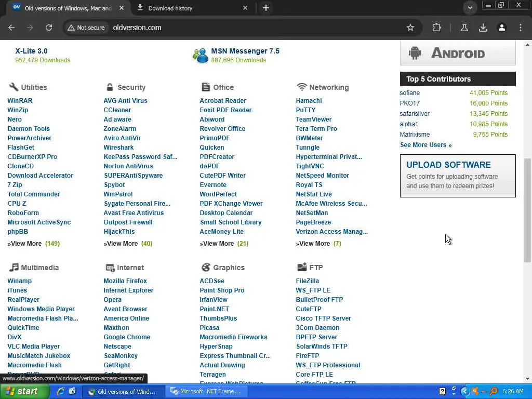Launch Internet Explorer from quick launch
This screenshot has height=399, width=532.
pyautogui.click(x=60, y=391)
